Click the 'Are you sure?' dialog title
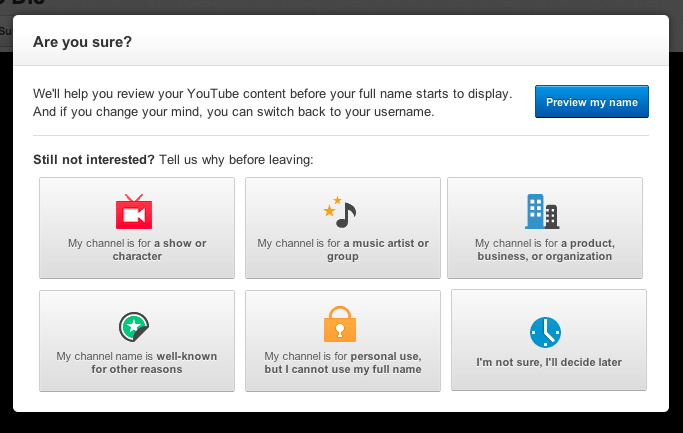683x433 pixels. click(x=83, y=42)
